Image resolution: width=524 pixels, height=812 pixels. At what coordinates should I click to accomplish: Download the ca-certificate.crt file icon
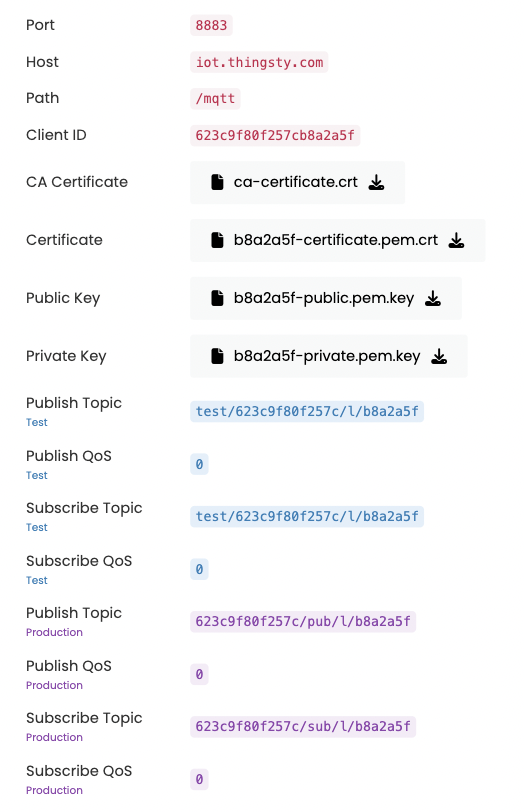[376, 182]
